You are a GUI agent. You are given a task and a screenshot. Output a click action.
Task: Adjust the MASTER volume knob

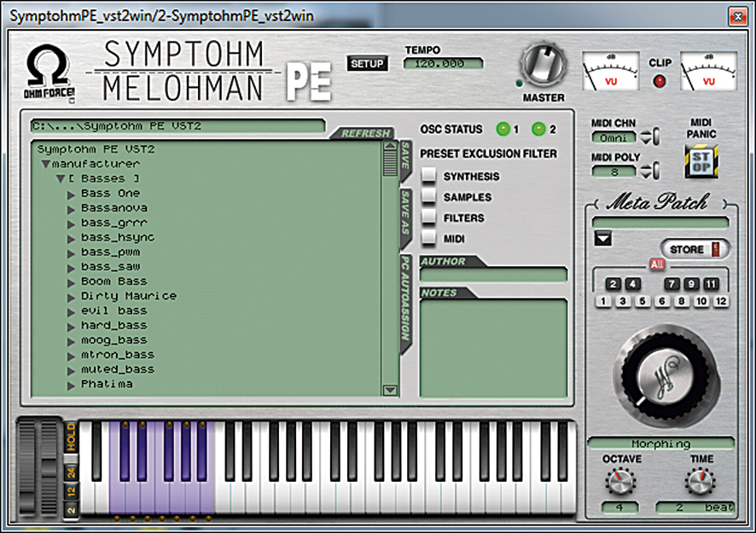click(544, 66)
